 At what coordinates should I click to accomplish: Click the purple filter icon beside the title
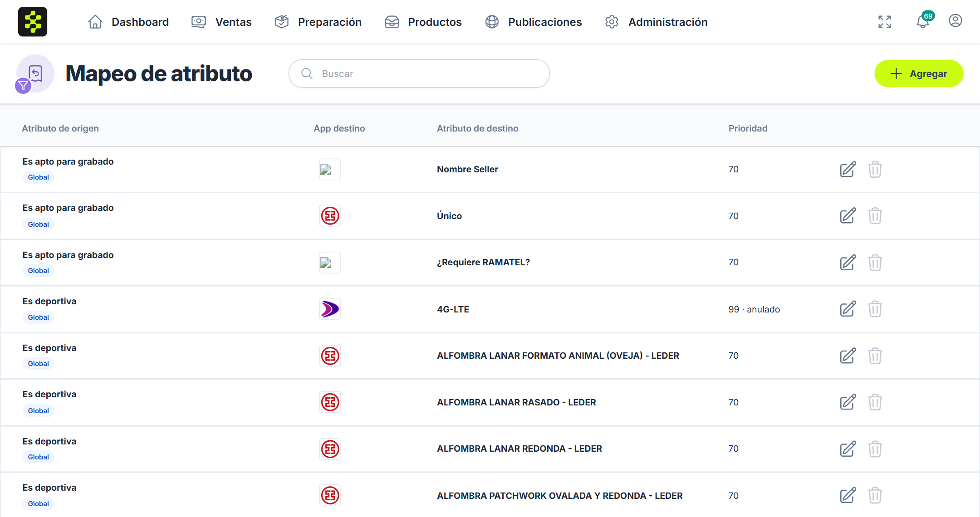tap(23, 86)
